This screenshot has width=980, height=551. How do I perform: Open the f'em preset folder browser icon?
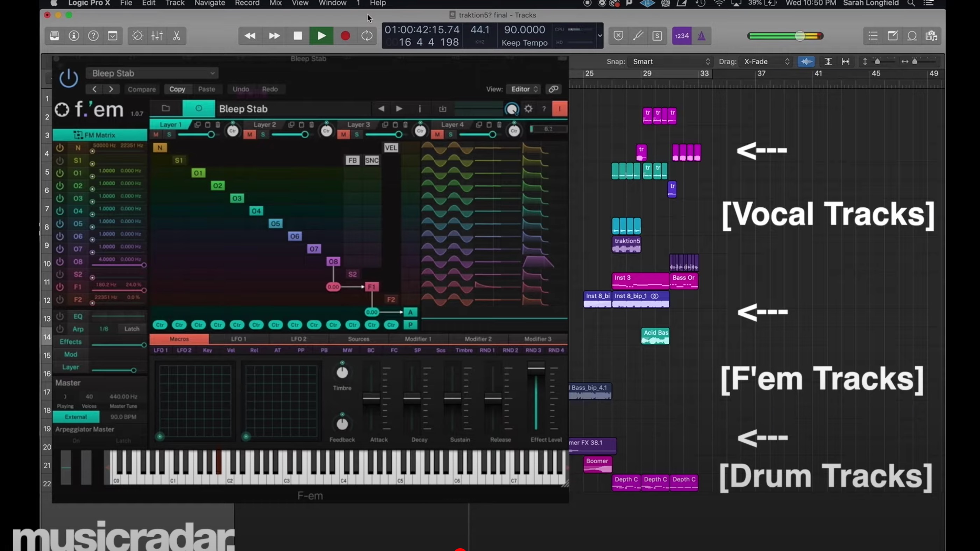[x=165, y=108]
